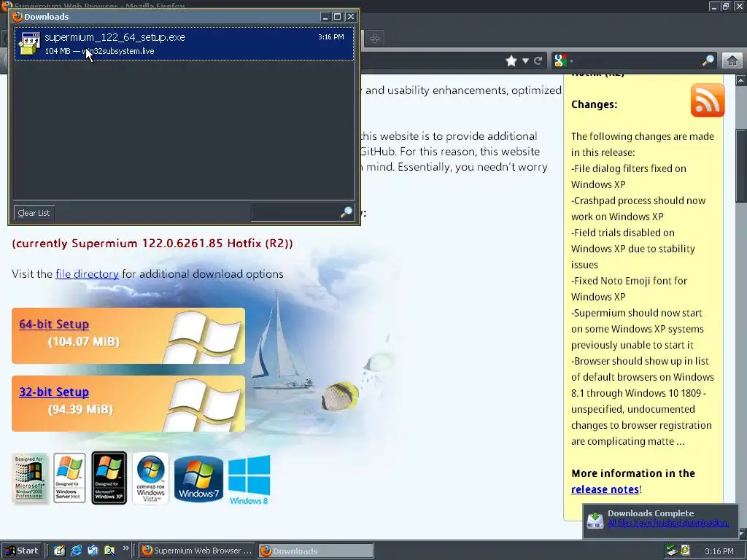Viewport: 747px width, 560px height.
Task: Open the release notes link
Action: pyautogui.click(x=605, y=489)
